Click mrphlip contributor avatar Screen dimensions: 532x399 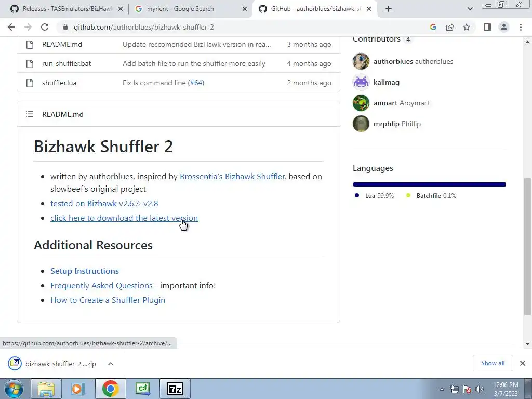[x=361, y=124]
